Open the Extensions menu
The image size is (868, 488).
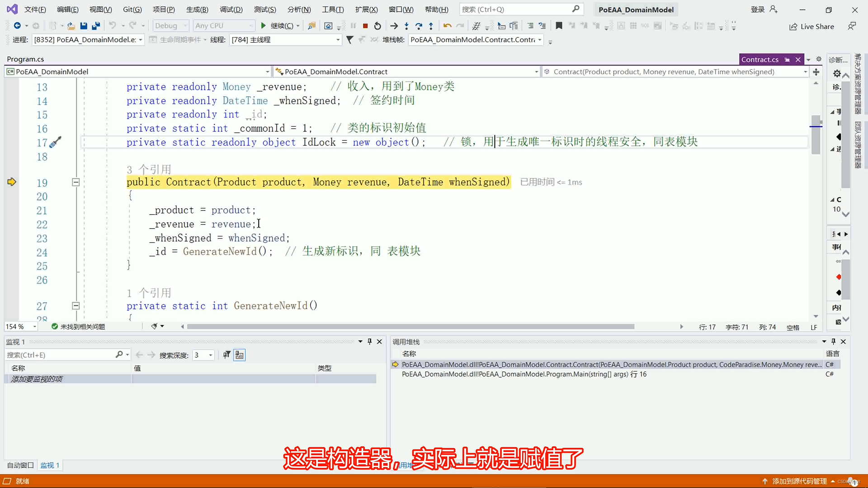[x=366, y=9]
